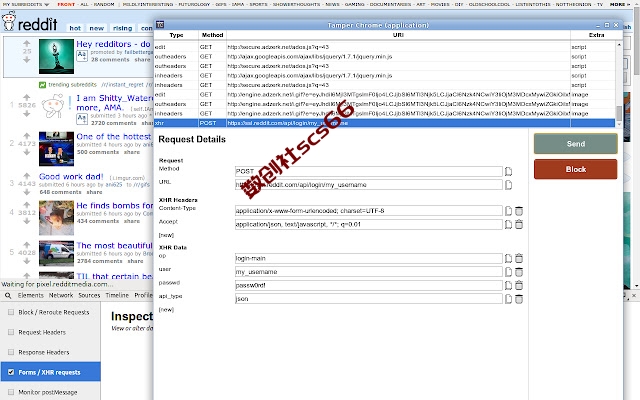Open DevTools search magnifier icon
Image resolution: width=640 pixels, height=400 pixels.
[8, 296]
